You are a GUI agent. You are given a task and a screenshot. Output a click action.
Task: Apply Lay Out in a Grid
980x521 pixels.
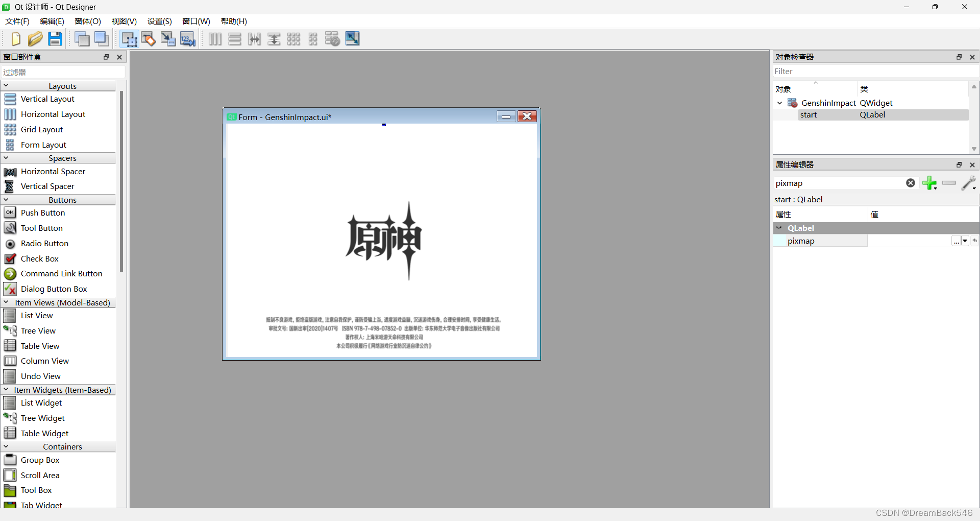pyautogui.click(x=293, y=39)
